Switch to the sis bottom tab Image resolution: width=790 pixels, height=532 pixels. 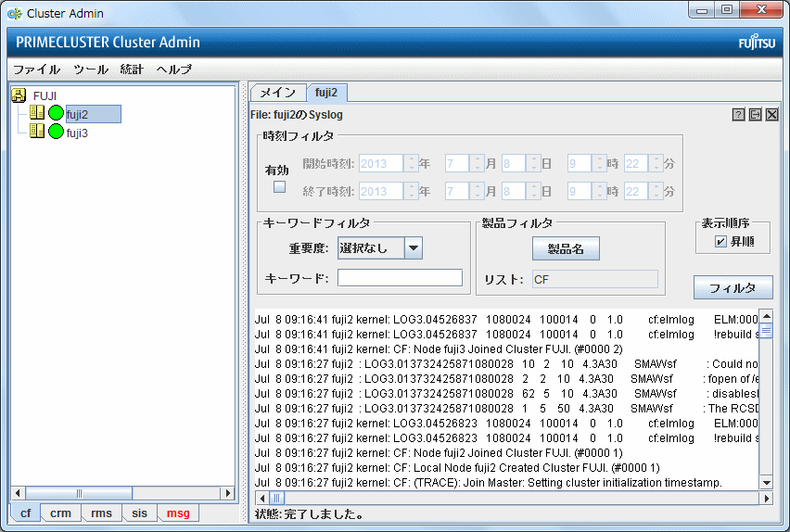(x=140, y=513)
